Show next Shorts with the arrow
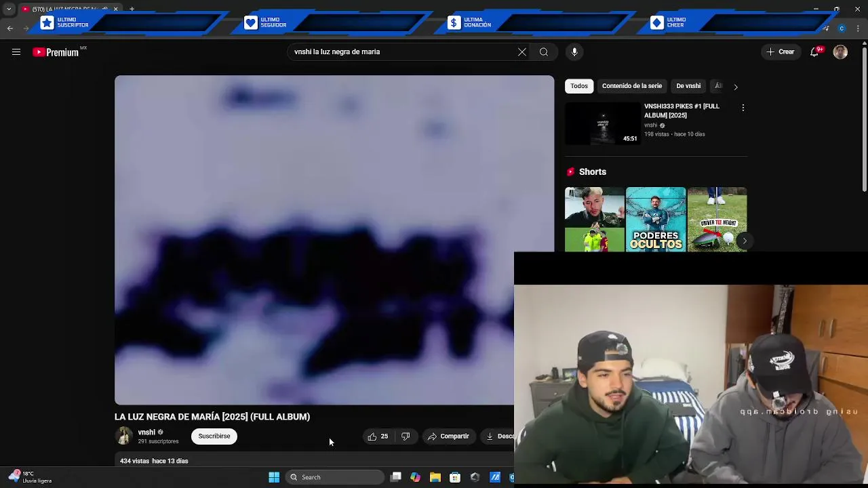The height and width of the screenshot is (488, 868). [x=744, y=241]
